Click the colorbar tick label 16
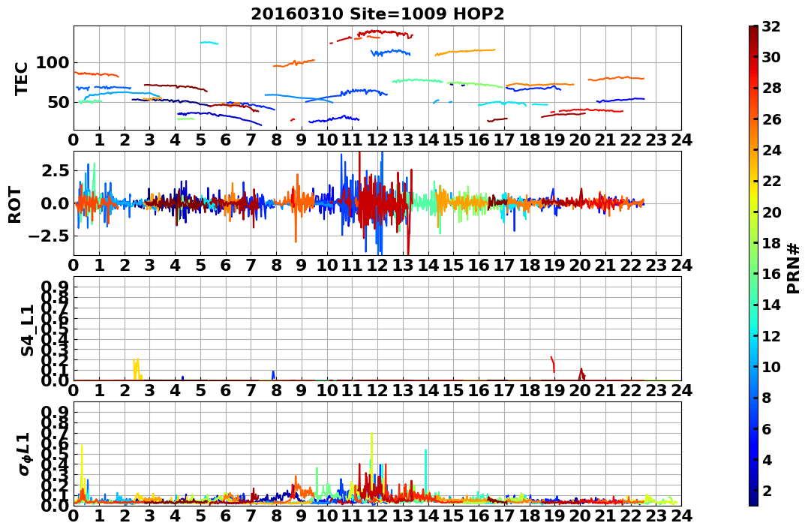The image size is (808, 532). click(771, 274)
